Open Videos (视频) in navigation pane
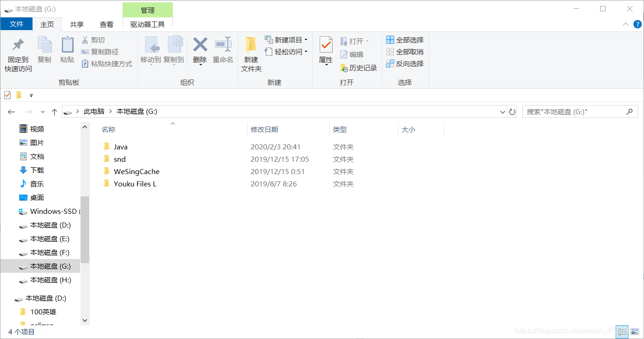The image size is (644, 339). tap(37, 129)
